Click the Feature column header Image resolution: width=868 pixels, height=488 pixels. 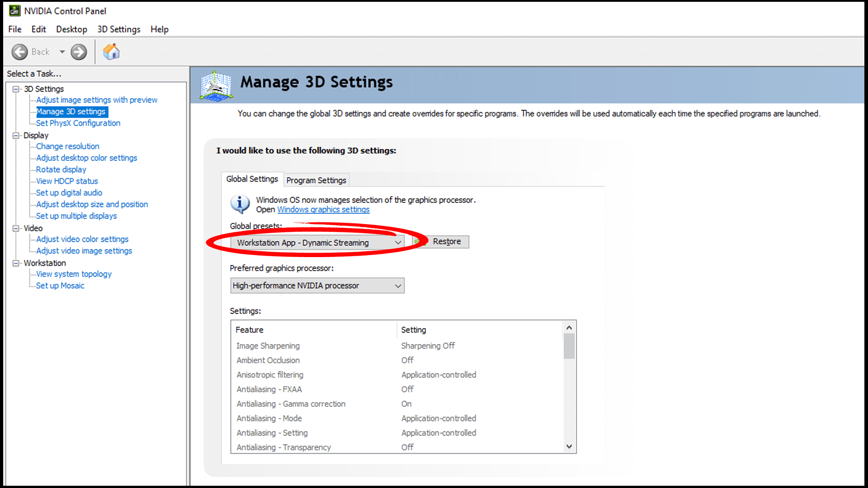point(314,330)
